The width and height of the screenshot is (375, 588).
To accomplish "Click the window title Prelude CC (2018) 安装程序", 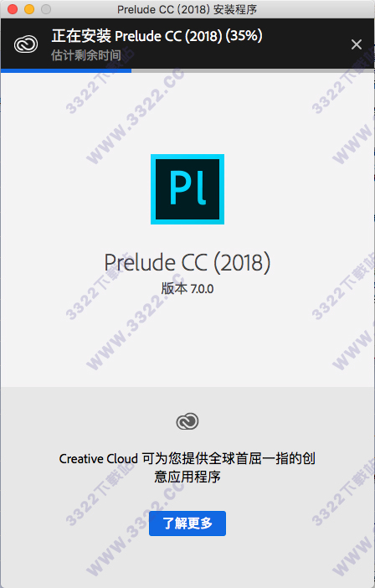I will [187, 9].
